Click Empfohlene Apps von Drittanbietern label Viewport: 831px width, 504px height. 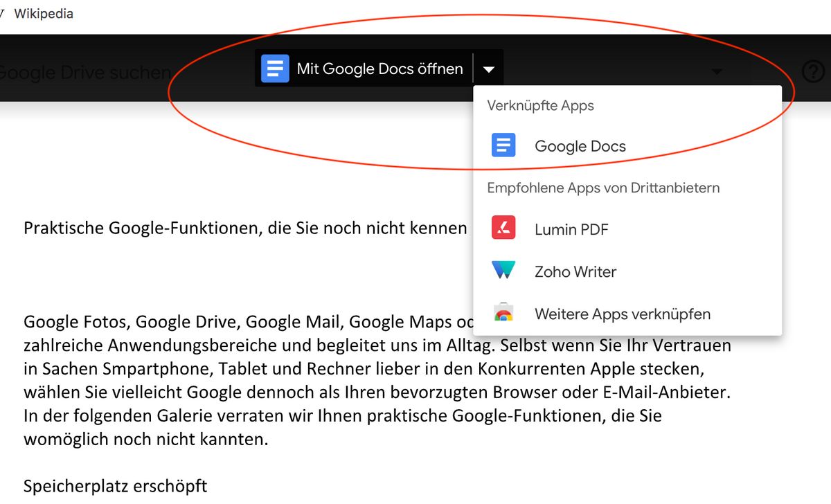603,188
